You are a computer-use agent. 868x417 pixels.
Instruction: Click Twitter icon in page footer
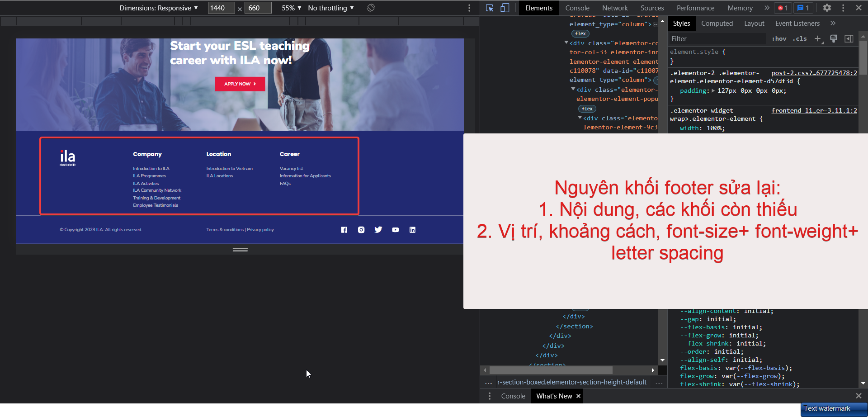[x=378, y=230]
